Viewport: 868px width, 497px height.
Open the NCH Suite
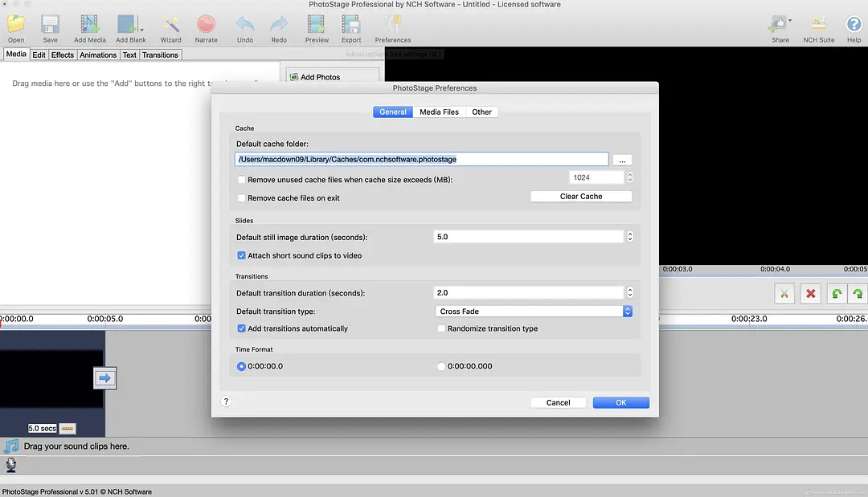819,28
